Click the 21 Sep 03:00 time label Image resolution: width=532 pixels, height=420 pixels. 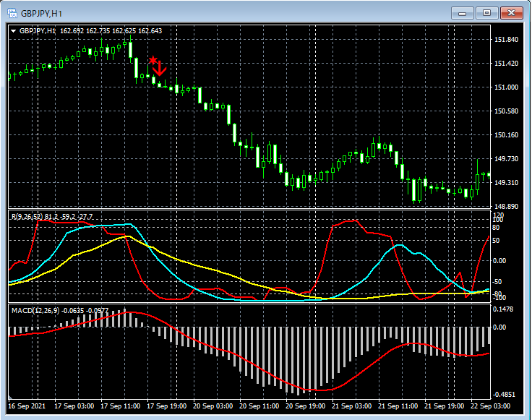click(351, 406)
